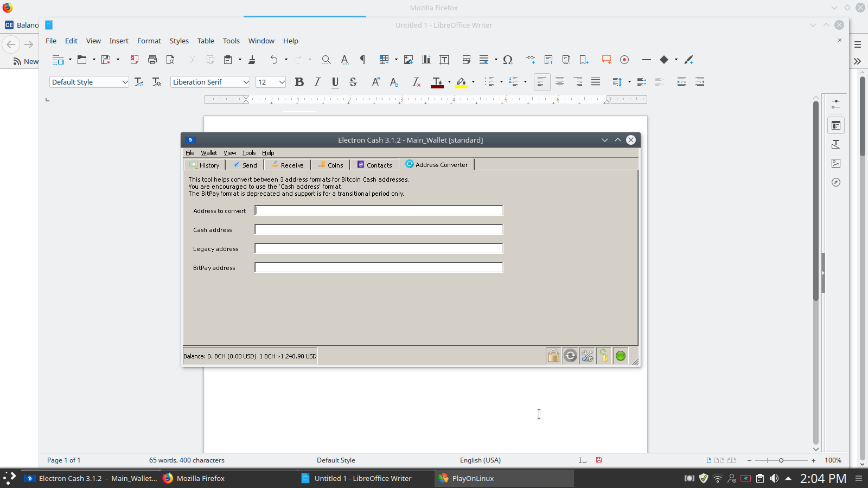Image resolution: width=868 pixels, height=488 pixels.
Task: Show the draw functions toolbar
Action: coord(688,60)
